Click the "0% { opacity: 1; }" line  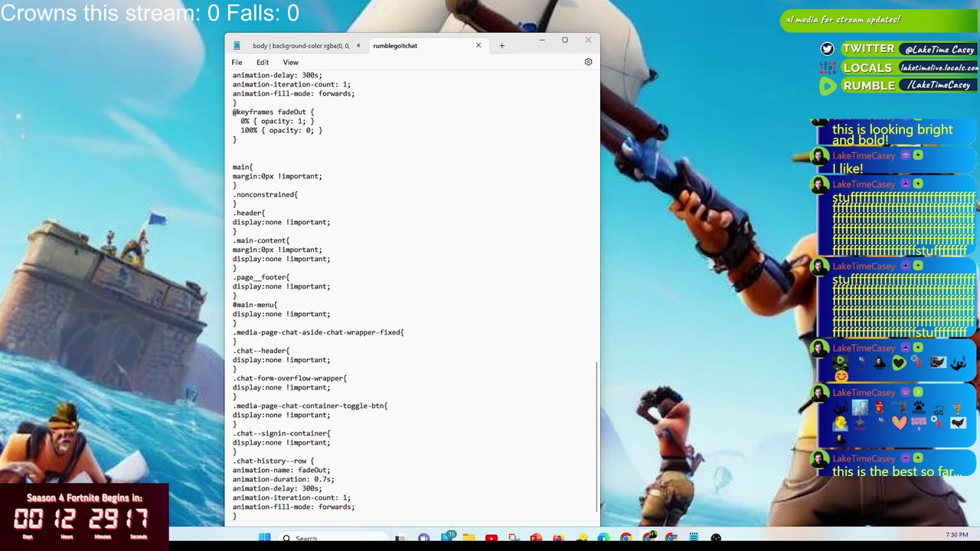277,121
